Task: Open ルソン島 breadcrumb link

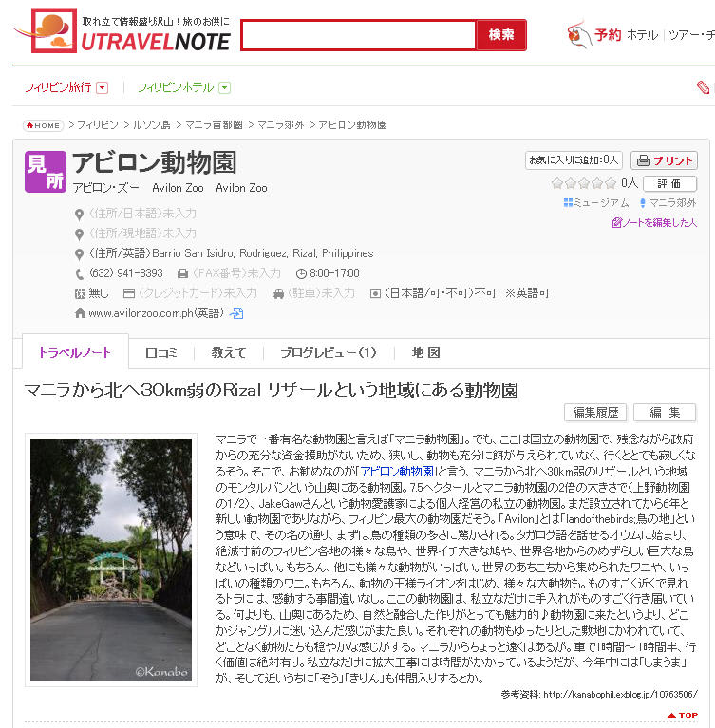Action: point(152,125)
